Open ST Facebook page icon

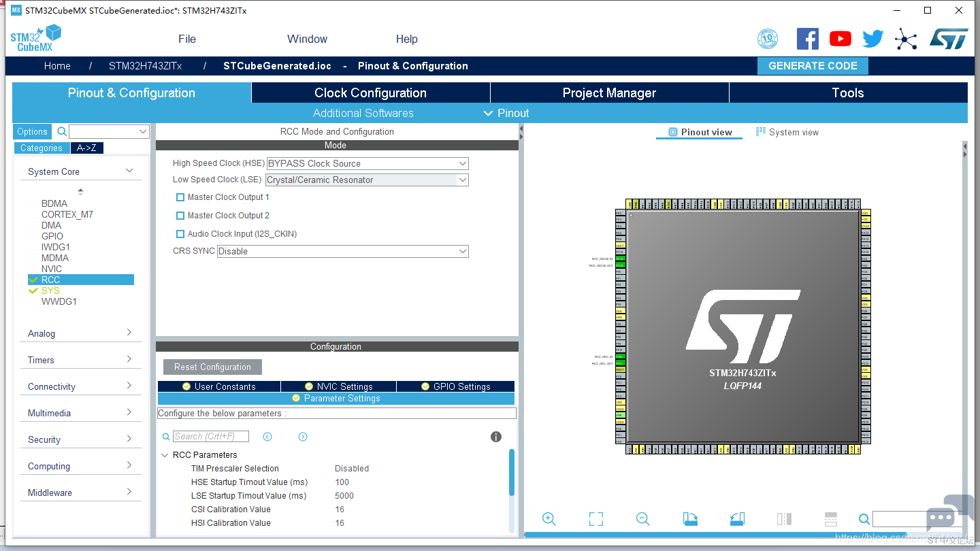point(807,39)
